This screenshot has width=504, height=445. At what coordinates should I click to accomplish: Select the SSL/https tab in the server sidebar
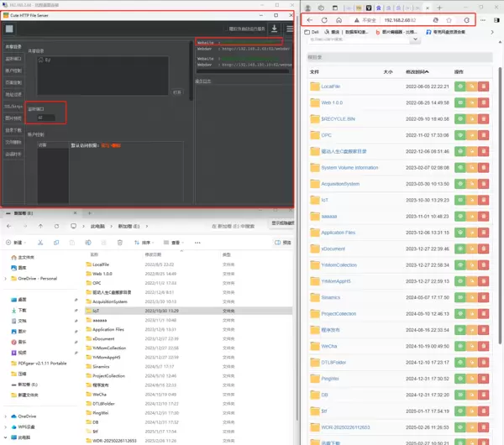(x=13, y=107)
